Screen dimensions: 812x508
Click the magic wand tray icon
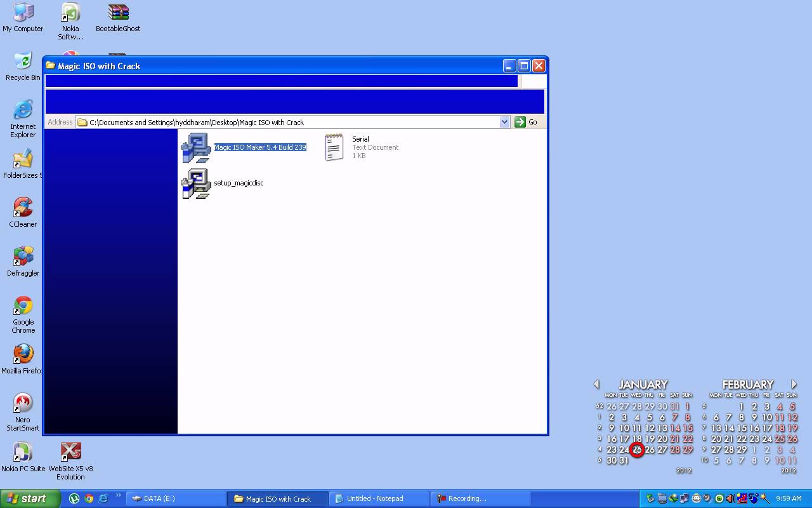click(x=765, y=498)
